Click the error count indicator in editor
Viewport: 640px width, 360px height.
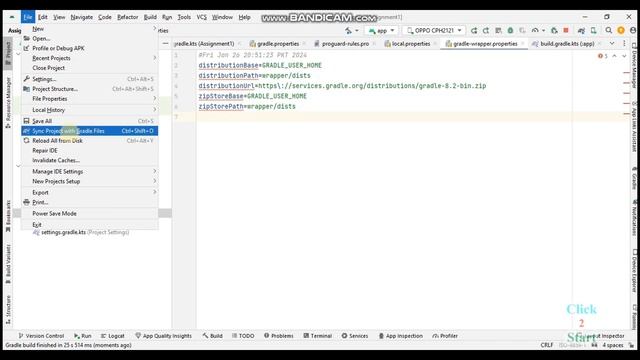(x=603, y=56)
